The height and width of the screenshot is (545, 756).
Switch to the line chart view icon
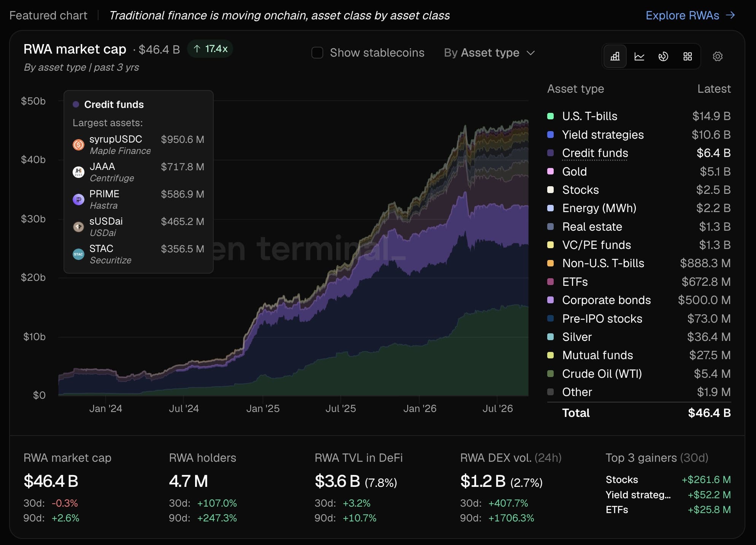pyautogui.click(x=639, y=57)
